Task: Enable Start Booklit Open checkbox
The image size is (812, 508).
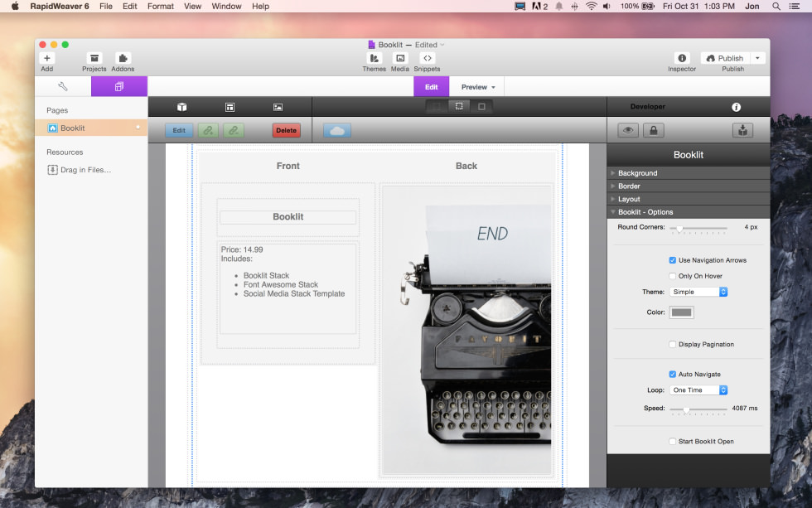Action: [672, 442]
